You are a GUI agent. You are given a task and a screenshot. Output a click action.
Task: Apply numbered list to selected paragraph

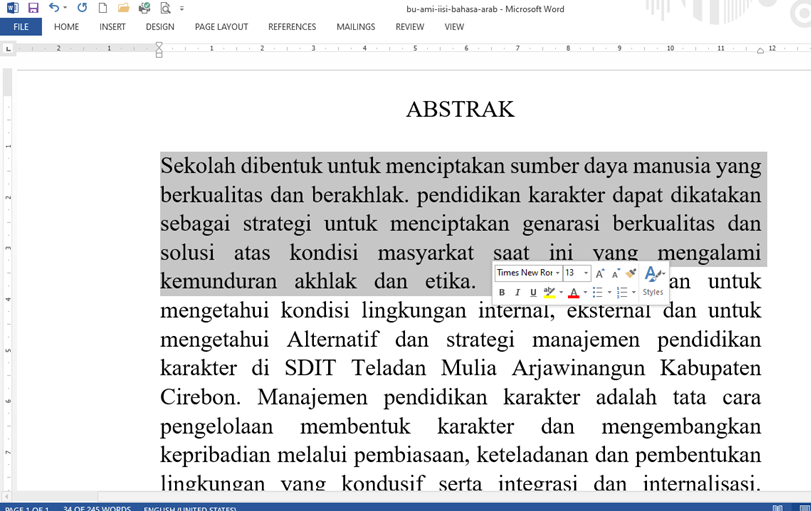622,293
